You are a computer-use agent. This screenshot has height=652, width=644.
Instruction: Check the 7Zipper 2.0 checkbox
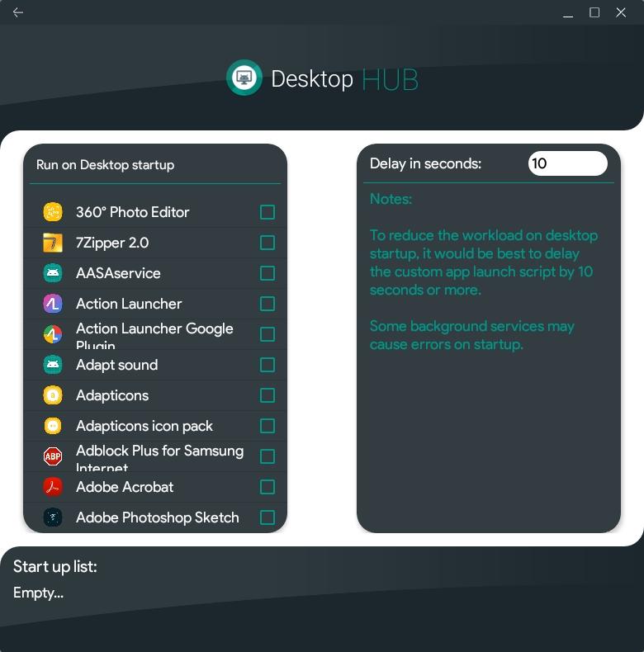click(267, 243)
